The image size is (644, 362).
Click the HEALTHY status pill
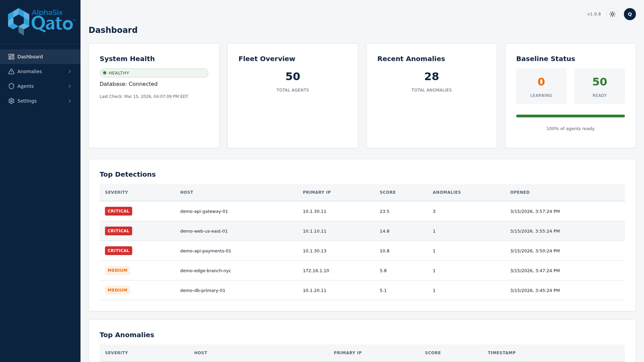(x=154, y=73)
